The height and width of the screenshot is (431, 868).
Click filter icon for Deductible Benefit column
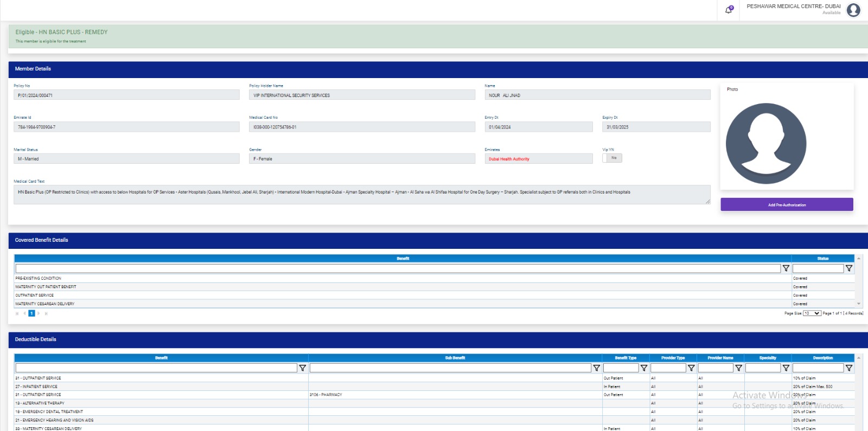point(303,368)
